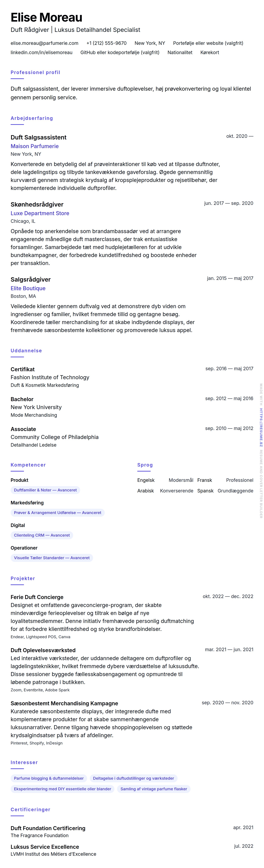This screenshot has width=264, height=868.
Task: Click the Projekter section heading
Action: click(23, 579)
